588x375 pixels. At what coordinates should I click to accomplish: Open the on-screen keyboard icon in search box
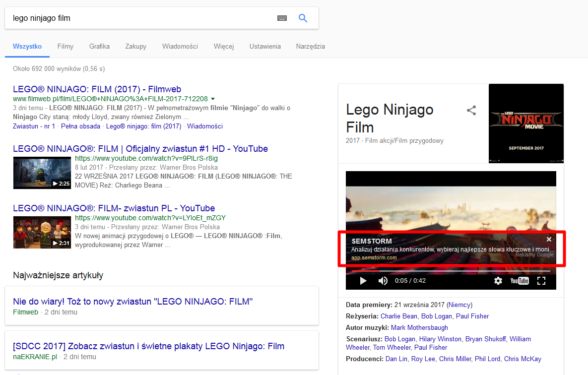point(282,18)
